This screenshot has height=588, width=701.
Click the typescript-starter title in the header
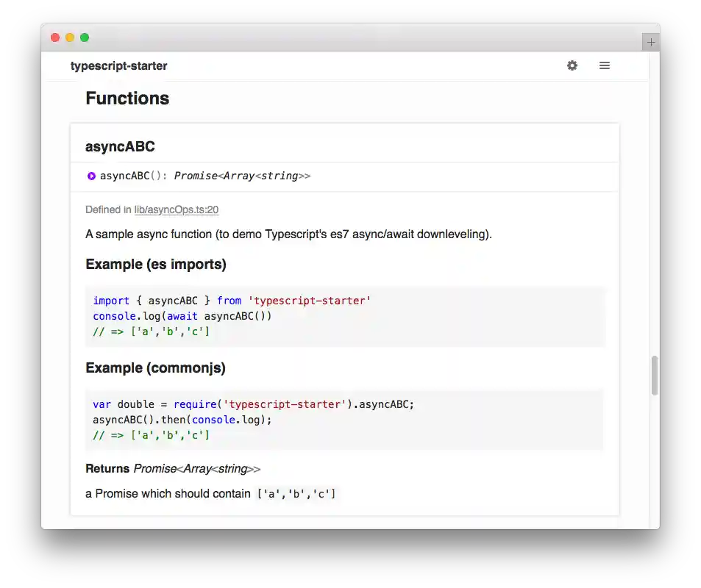[x=119, y=65]
